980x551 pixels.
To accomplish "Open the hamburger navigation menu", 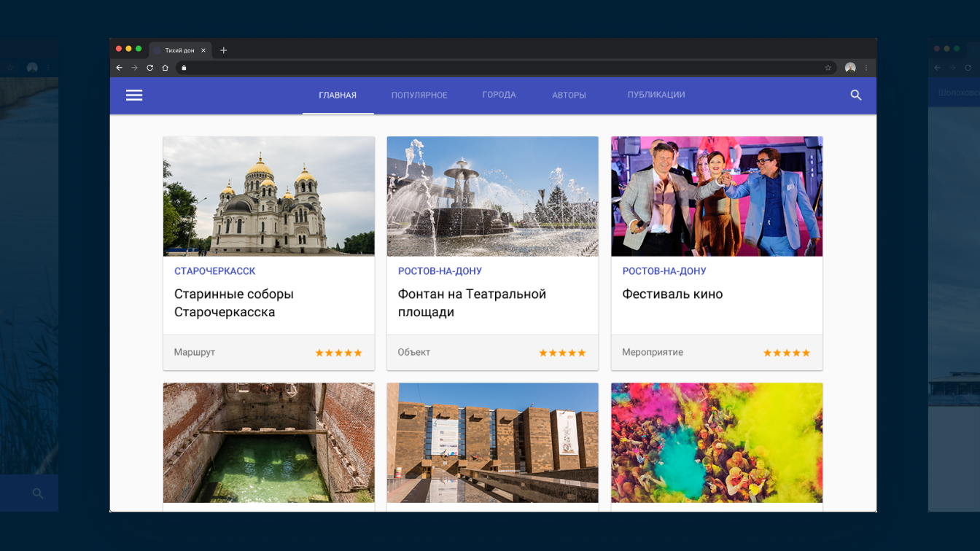I will pos(134,95).
